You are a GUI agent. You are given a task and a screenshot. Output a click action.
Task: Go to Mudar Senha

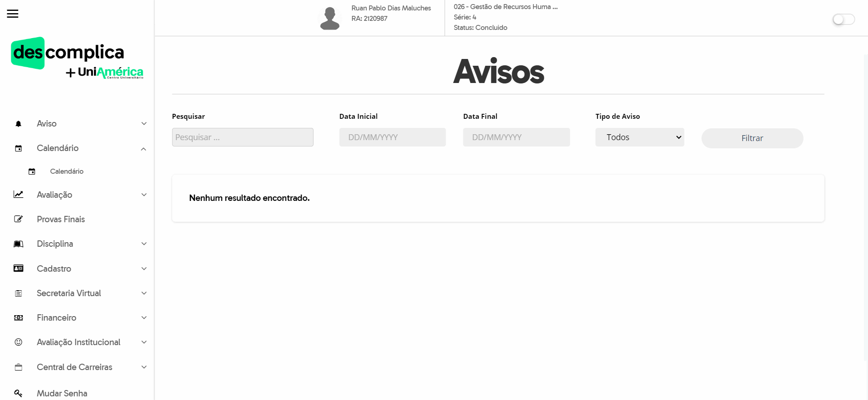[62, 394]
